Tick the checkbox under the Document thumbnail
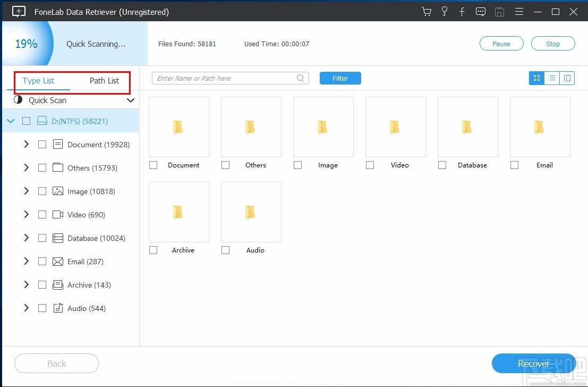 [153, 165]
